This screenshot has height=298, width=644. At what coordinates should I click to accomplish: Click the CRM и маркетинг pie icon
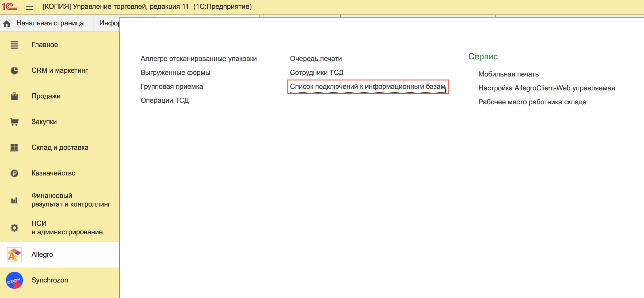tap(14, 71)
